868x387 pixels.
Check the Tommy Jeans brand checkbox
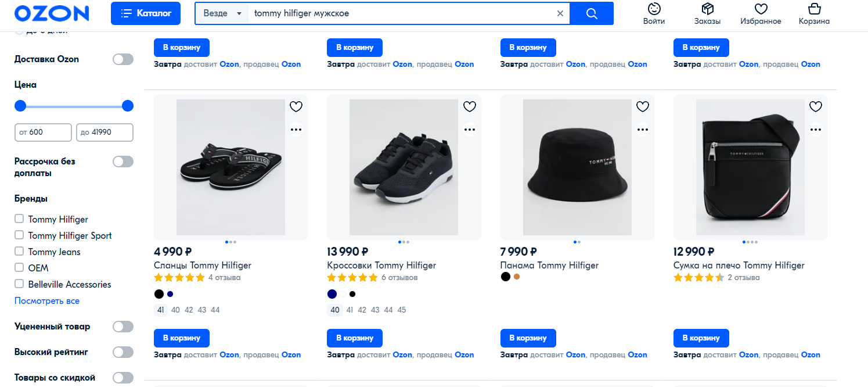pyautogui.click(x=19, y=252)
